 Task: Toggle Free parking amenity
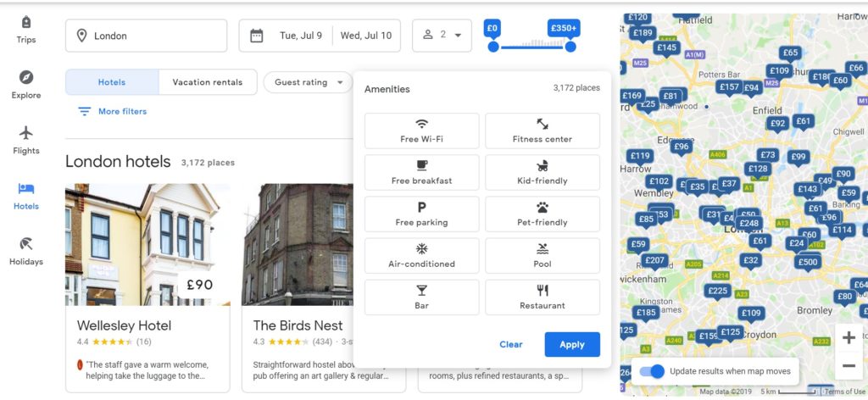[x=422, y=214]
